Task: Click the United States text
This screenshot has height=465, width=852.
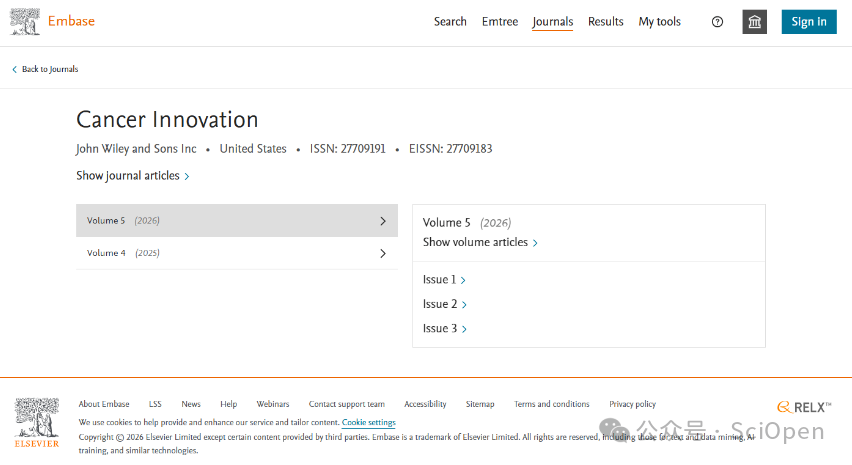Action: coord(253,149)
